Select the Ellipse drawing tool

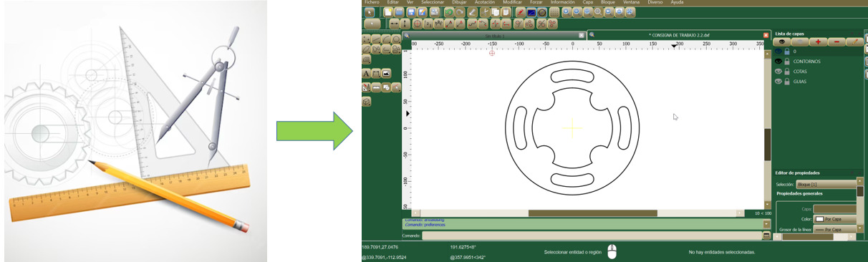(x=366, y=49)
